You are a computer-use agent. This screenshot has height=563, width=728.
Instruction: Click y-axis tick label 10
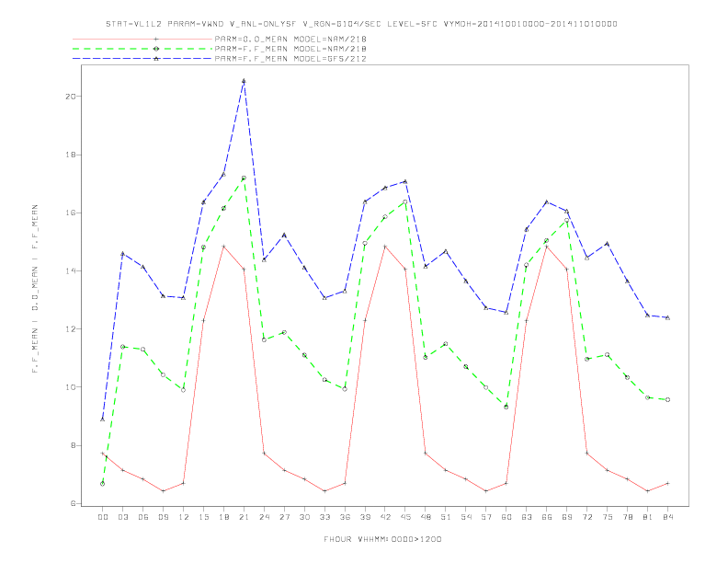point(70,387)
